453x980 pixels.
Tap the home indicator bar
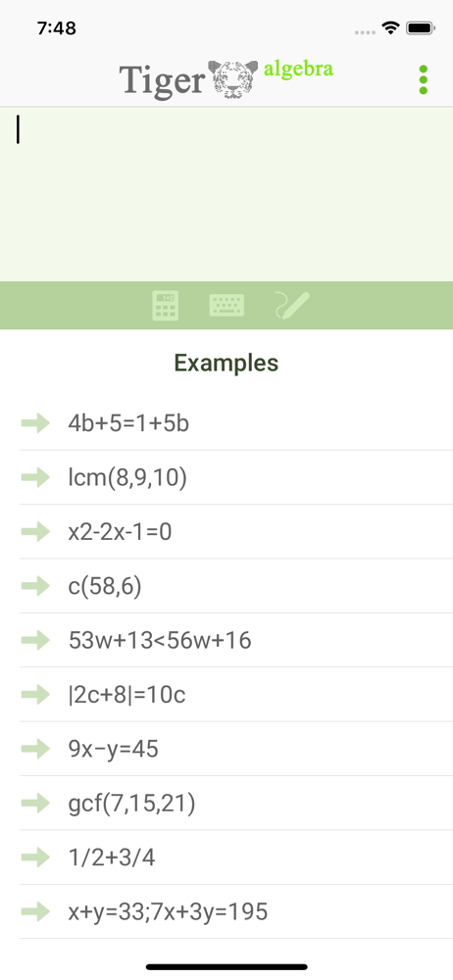(x=226, y=967)
